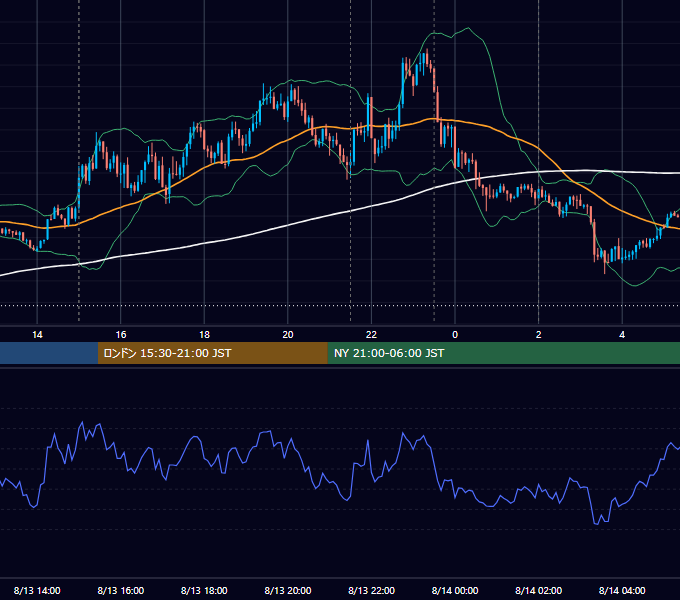Click the 8/13 20:00 time label

click(288, 590)
